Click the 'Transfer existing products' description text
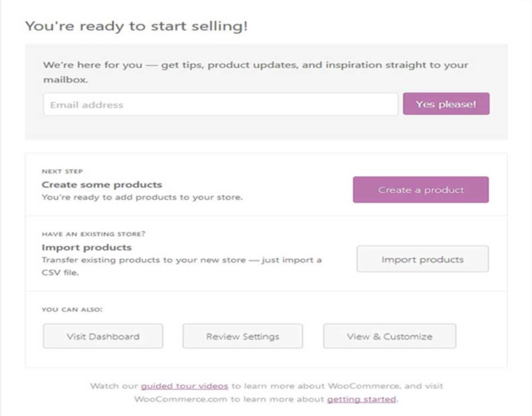The height and width of the screenshot is (416, 532). pos(181,260)
